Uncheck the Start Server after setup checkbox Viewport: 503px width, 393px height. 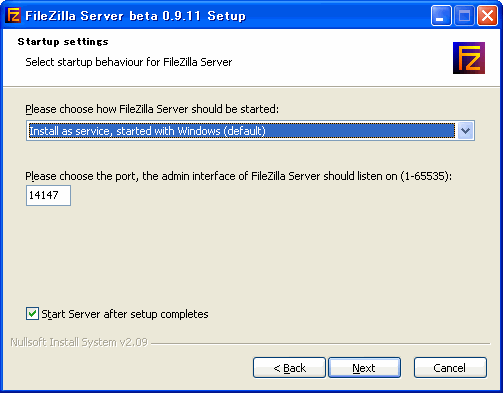32,314
